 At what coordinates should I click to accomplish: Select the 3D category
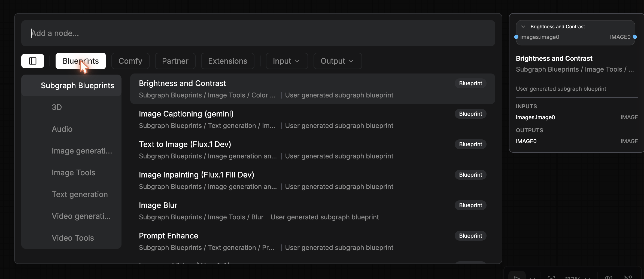71,107
